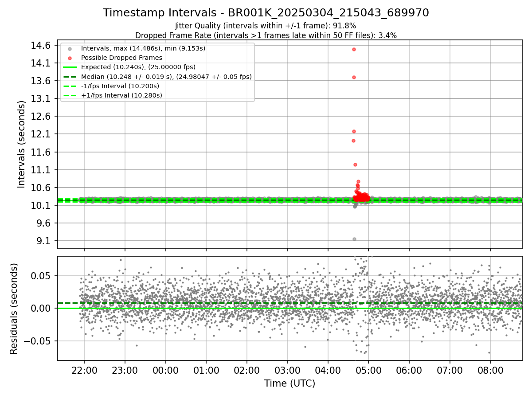This screenshot has height=399, width=532.
Task: Click x-axis tick label '02:00'
Action: (x=246, y=370)
